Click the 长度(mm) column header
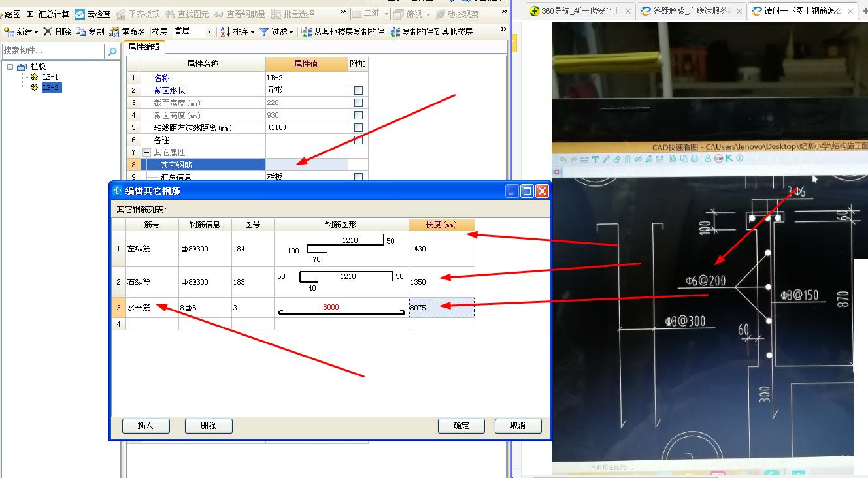The height and width of the screenshot is (478, 868). [441, 225]
